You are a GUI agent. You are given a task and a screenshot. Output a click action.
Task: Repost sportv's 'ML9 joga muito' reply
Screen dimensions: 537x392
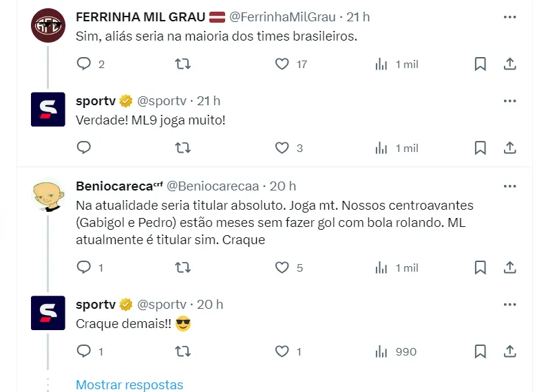coord(183,148)
